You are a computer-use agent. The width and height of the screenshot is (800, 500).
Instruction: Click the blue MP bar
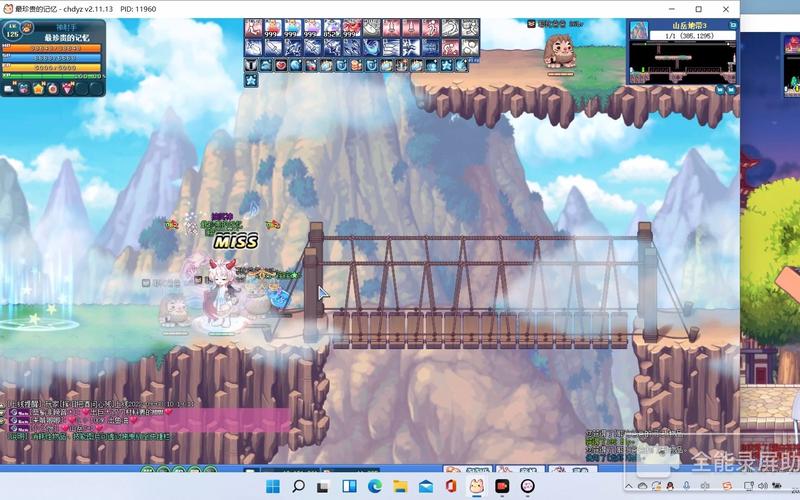(x=52, y=58)
